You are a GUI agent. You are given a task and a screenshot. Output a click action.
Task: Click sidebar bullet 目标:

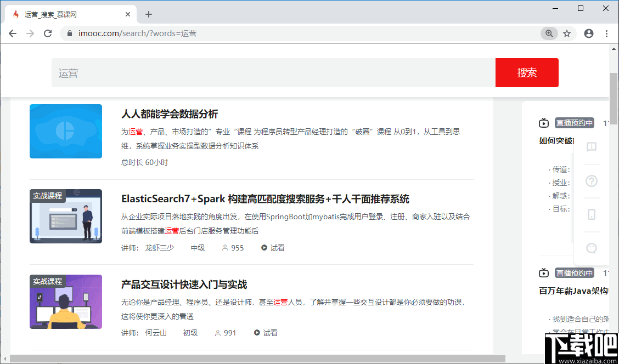(x=559, y=209)
